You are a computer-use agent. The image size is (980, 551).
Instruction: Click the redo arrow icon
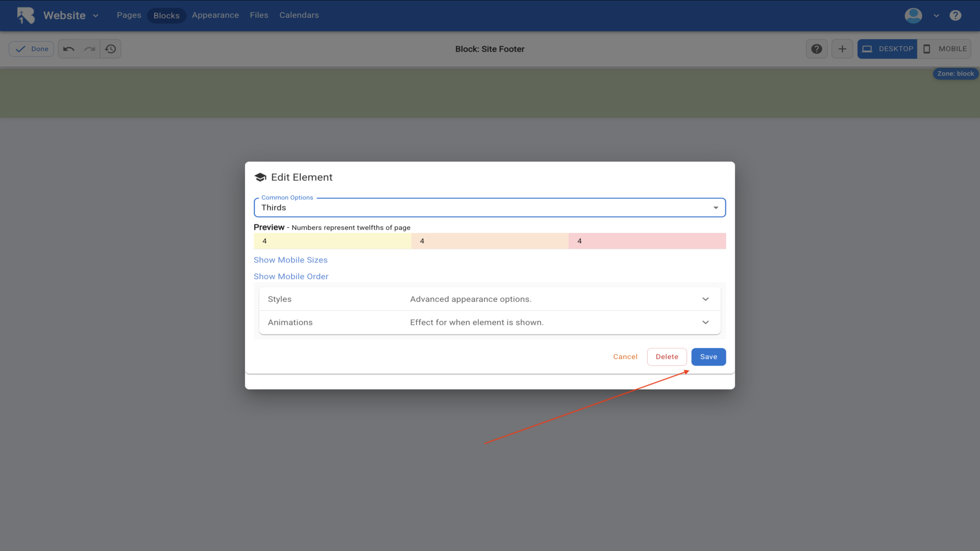point(90,49)
